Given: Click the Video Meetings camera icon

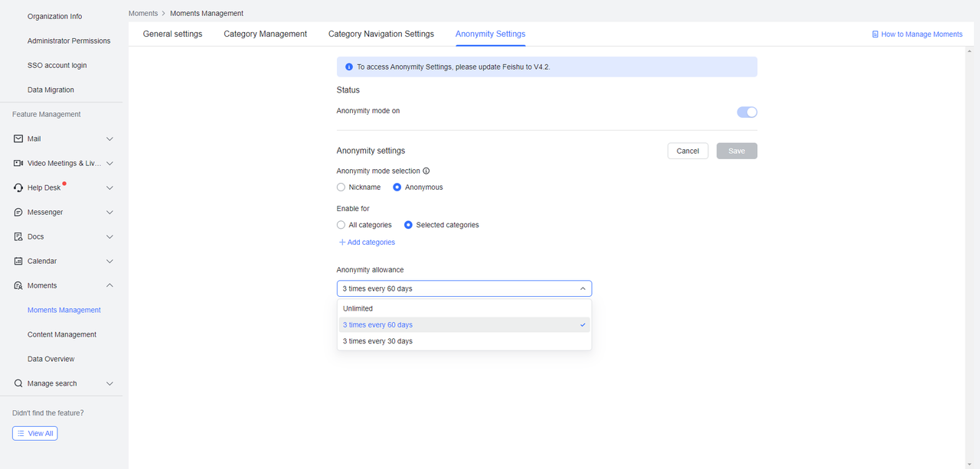Looking at the screenshot, I should click(18, 163).
